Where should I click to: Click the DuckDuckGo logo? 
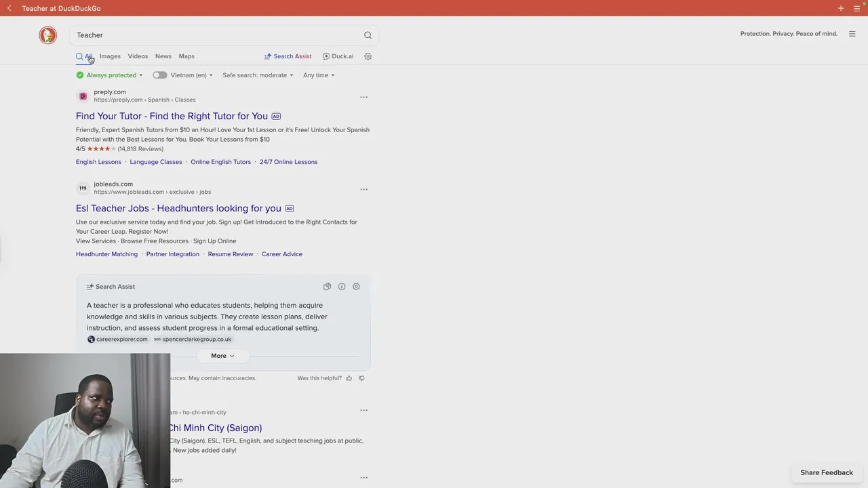(47, 35)
